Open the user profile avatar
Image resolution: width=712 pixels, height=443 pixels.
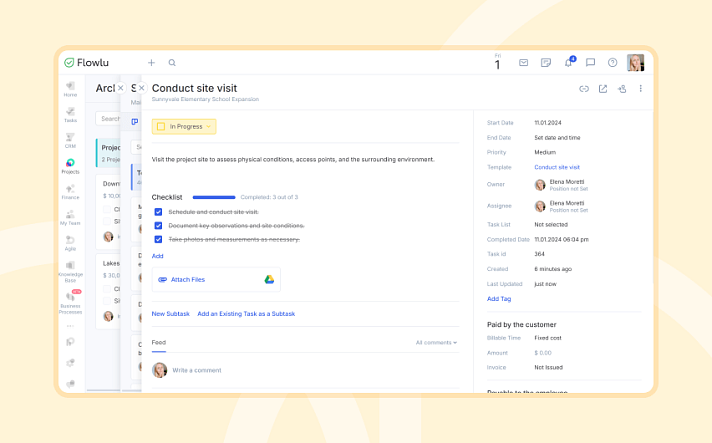click(x=635, y=63)
